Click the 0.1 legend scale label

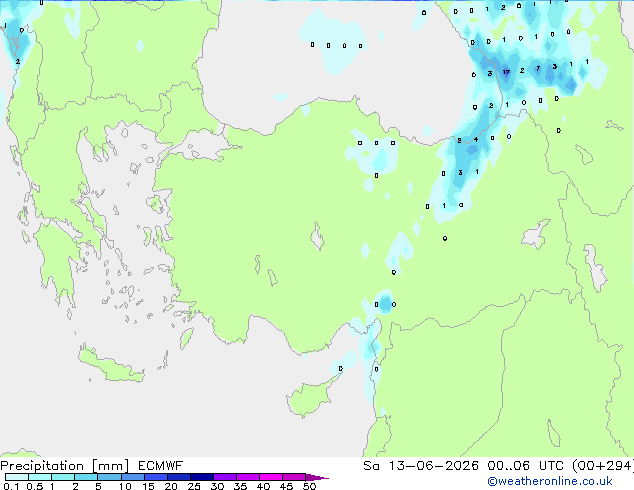tap(11, 486)
